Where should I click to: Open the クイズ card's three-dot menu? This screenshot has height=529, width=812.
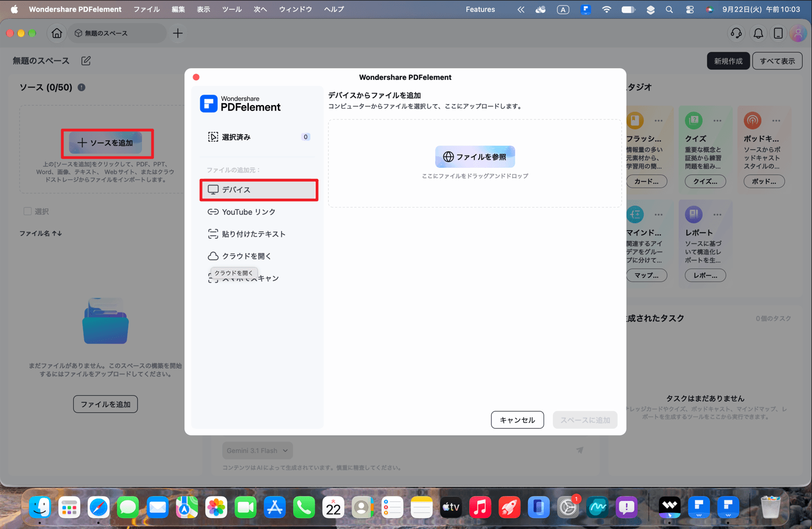717,121
